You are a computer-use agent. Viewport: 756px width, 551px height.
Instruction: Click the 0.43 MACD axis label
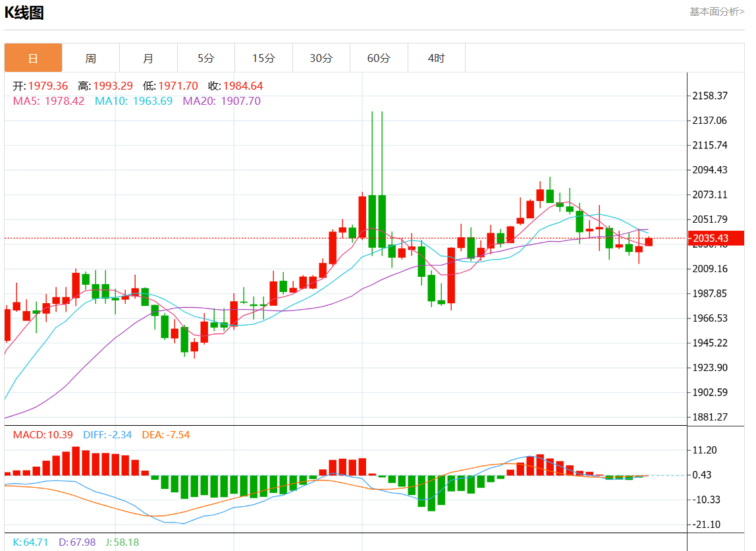point(701,475)
